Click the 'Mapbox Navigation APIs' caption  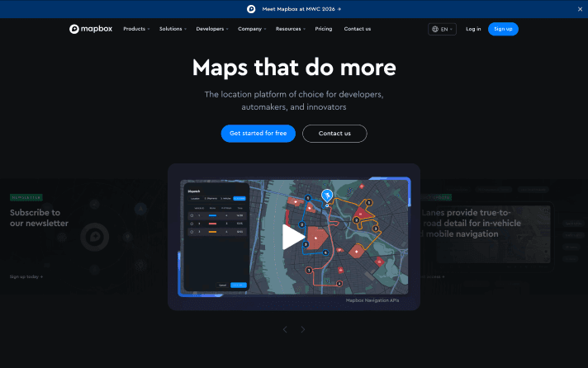[x=372, y=300]
